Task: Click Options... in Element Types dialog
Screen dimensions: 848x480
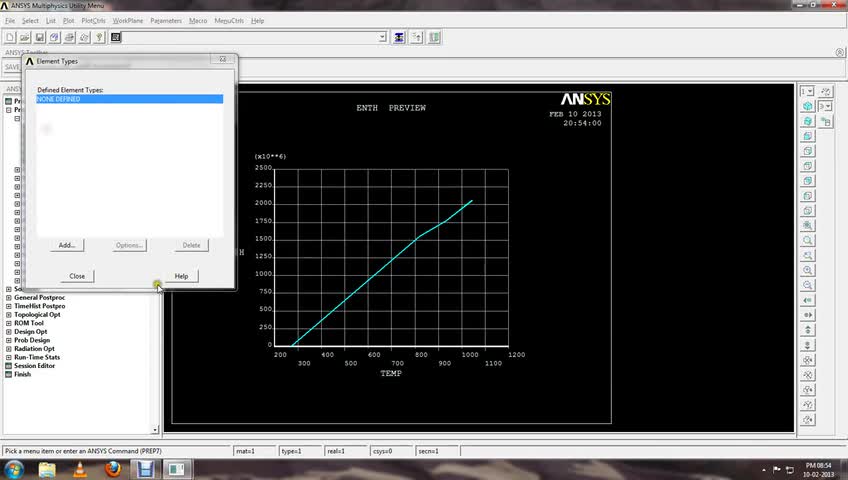Action: tap(129, 245)
